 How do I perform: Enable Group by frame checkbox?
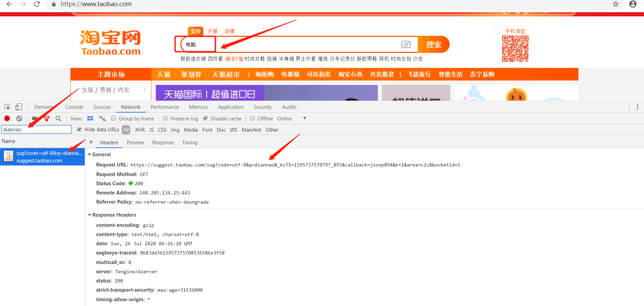click(x=113, y=118)
